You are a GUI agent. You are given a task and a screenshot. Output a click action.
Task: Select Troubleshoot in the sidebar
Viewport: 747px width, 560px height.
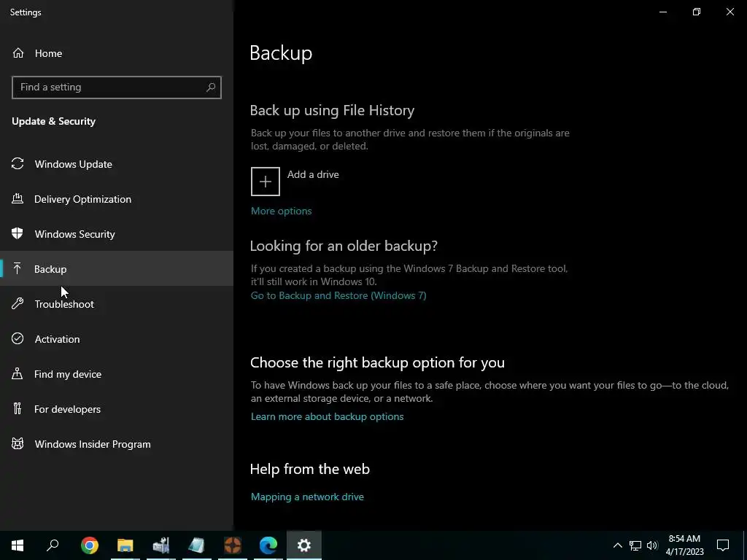tap(117, 304)
